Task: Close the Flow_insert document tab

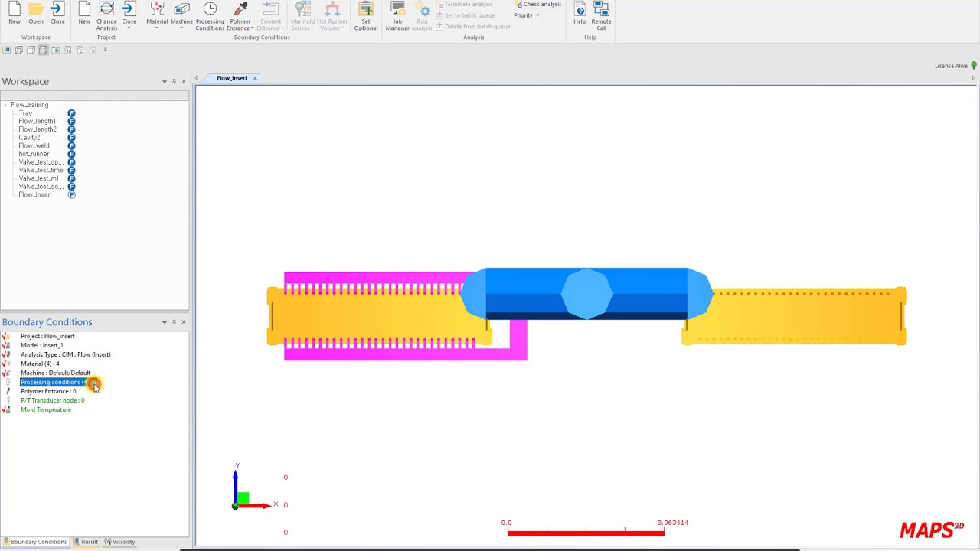Action: click(255, 78)
